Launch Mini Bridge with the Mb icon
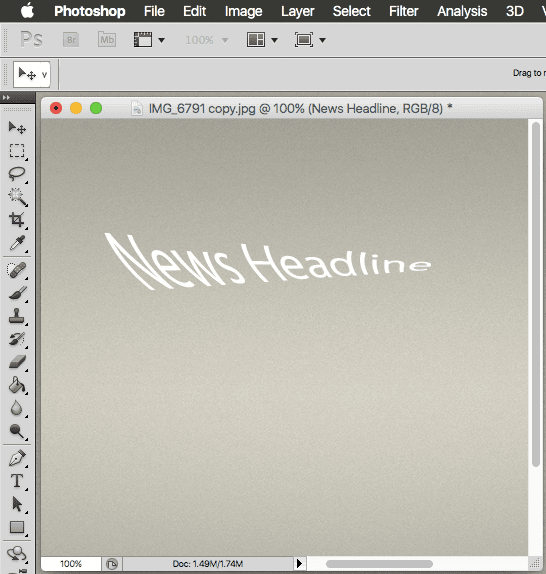Image resolution: width=546 pixels, height=574 pixels. [107, 40]
